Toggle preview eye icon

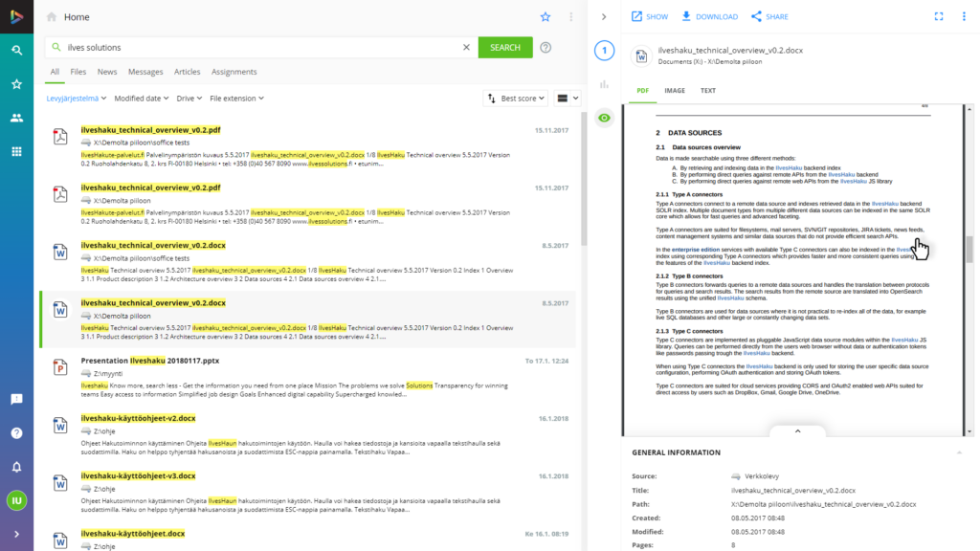coord(605,118)
